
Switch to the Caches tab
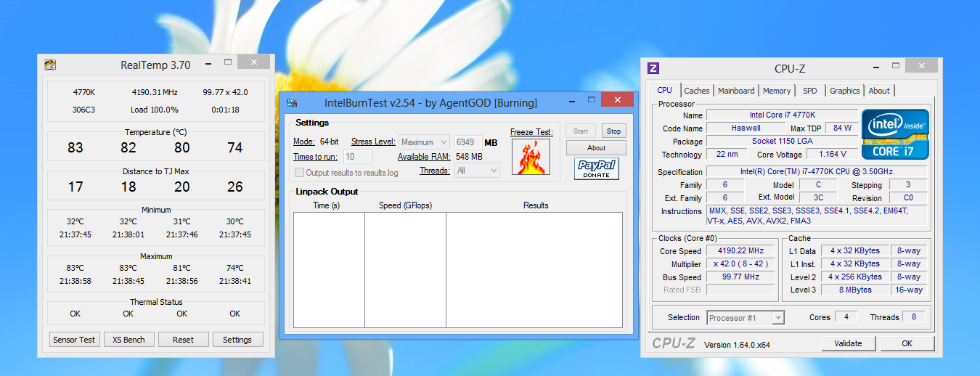pos(697,91)
